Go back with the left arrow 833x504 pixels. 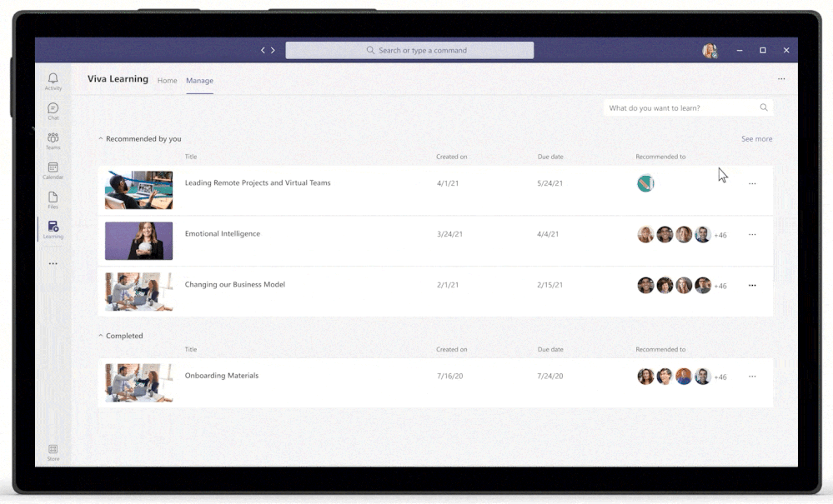click(263, 50)
